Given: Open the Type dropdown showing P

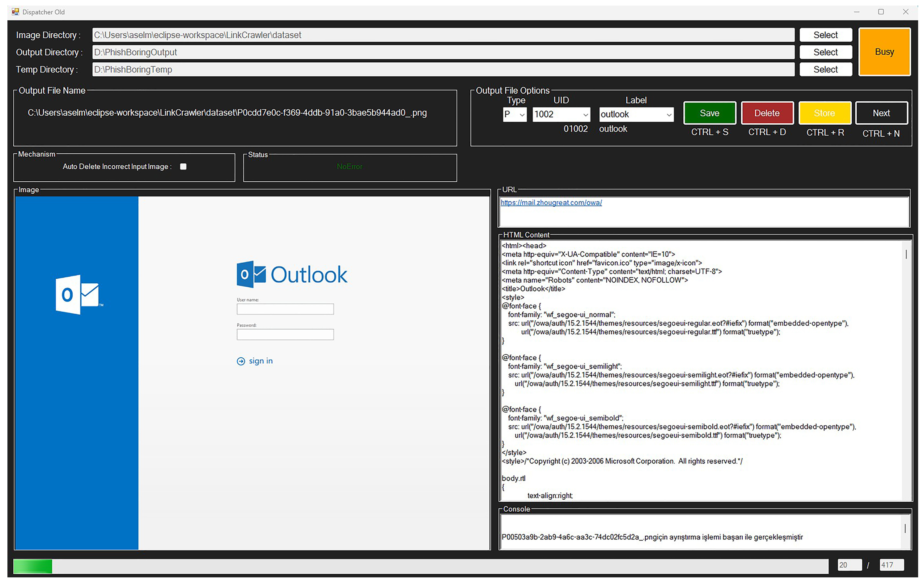Looking at the screenshot, I should (x=522, y=115).
